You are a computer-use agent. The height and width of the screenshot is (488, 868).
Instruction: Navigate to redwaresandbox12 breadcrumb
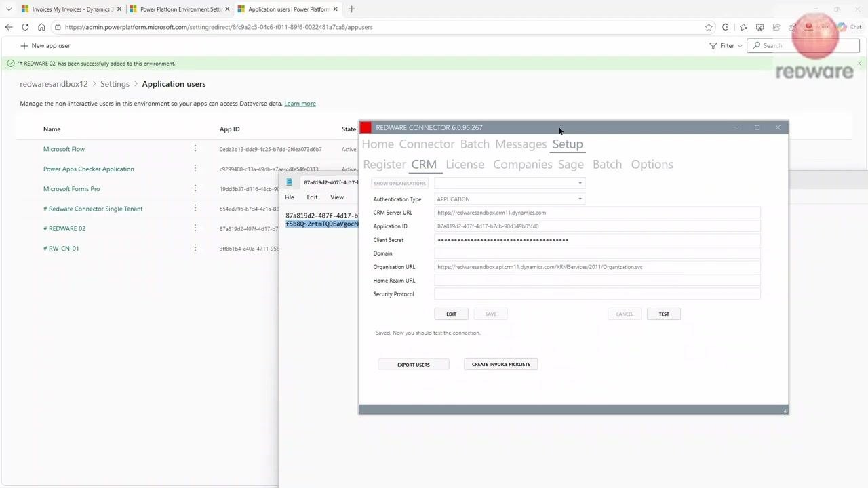click(54, 84)
